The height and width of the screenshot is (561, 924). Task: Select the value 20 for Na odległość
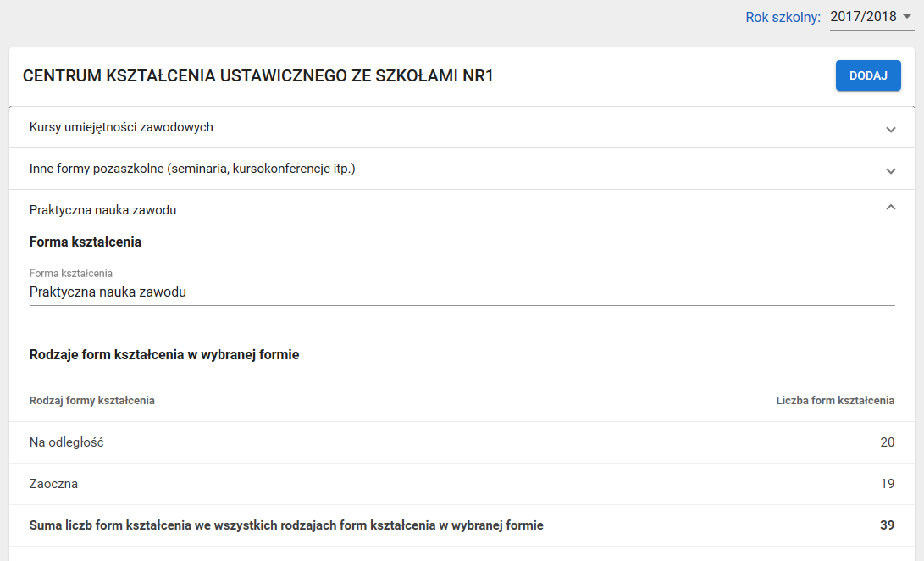887,442
